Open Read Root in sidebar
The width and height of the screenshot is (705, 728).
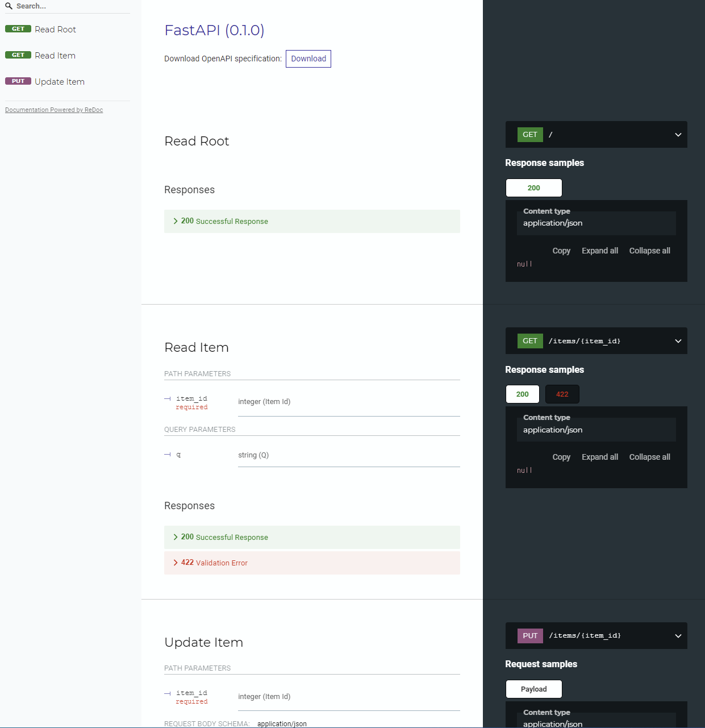tap(55, 30)
